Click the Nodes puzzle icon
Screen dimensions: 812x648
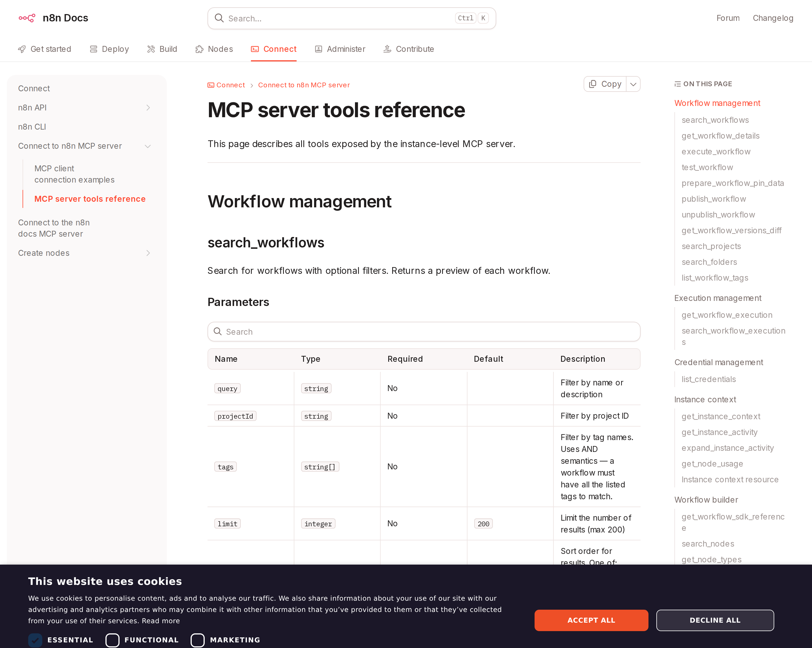coord(199,49)
